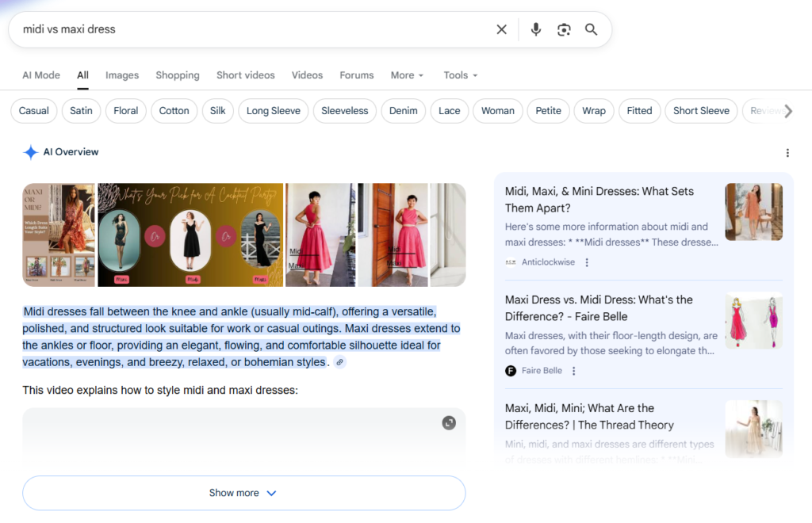Screen dimensions: 812x523
Task: Expand the AI Overview with Show more
Action: pyautogui.click(x=243, y=492)
